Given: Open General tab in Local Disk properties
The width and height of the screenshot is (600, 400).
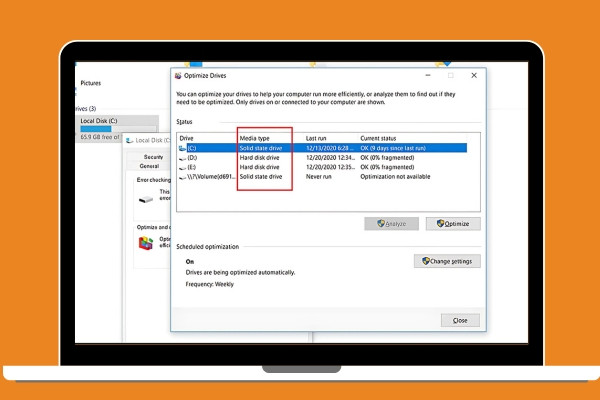Looking at the screenshot, I should pos(149,166).
